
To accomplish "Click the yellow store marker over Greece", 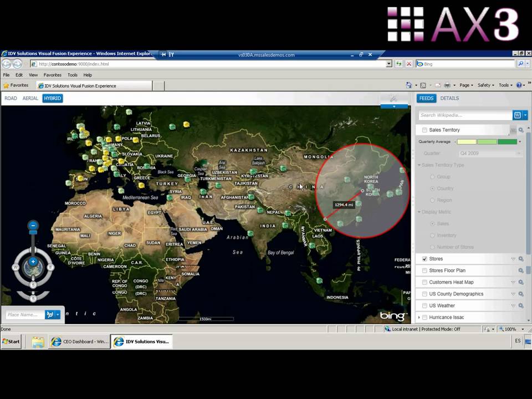I will tap(141, 185).
